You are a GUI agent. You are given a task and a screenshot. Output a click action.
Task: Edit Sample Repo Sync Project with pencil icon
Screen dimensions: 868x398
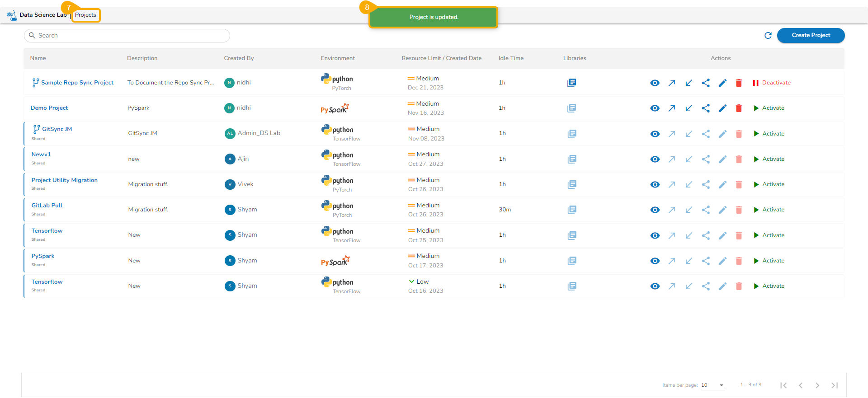(722, 83)
